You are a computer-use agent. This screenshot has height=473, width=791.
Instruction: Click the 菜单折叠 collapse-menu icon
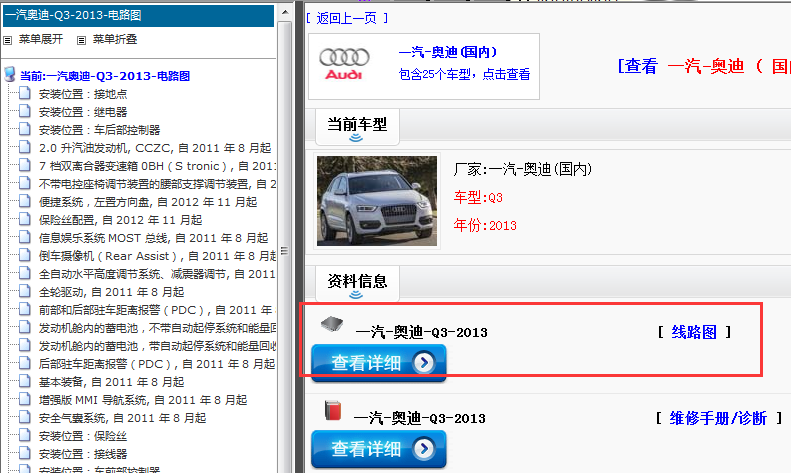81,40
